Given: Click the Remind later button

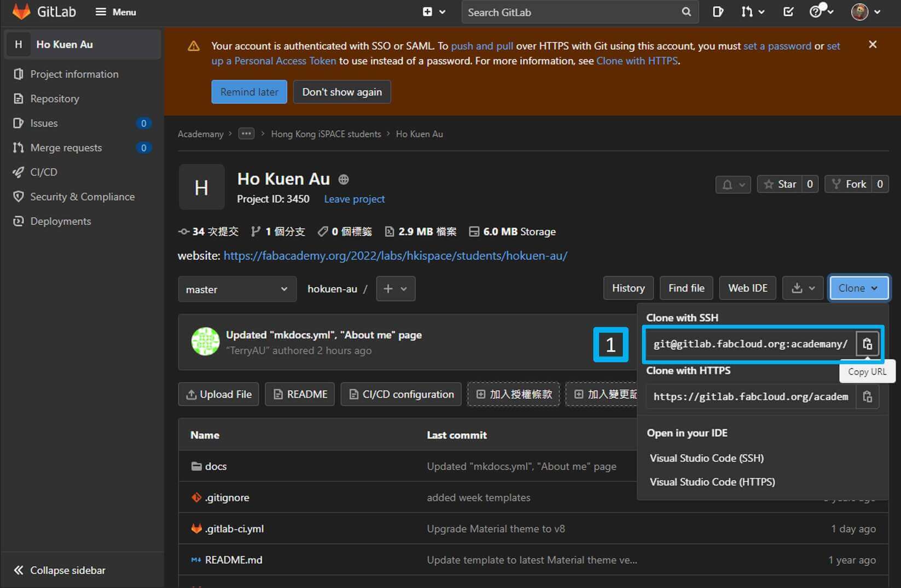Looking at the screenshot, I should pos(249,92).
